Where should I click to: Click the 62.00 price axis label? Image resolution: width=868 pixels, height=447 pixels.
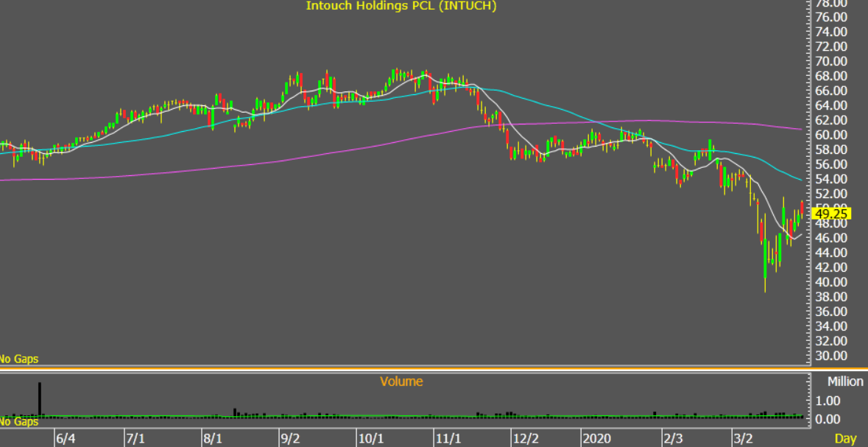(832, 120)
